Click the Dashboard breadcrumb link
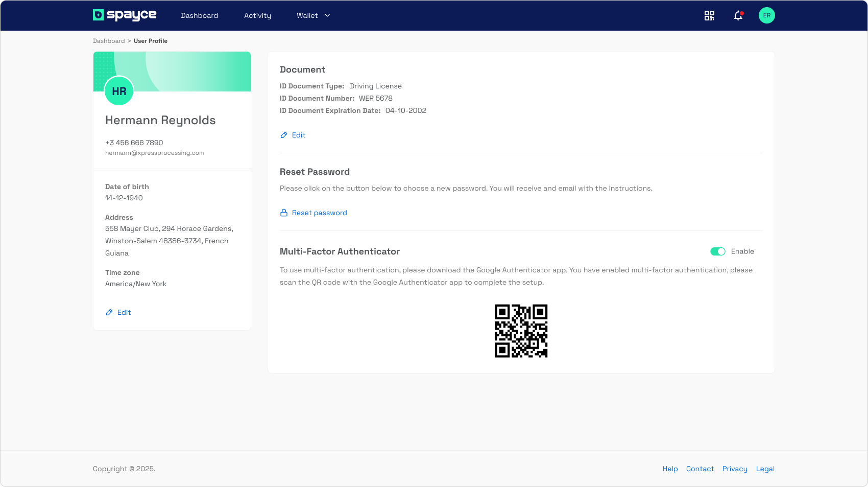This screenshot has height=487, width=868. pos(109,41)
